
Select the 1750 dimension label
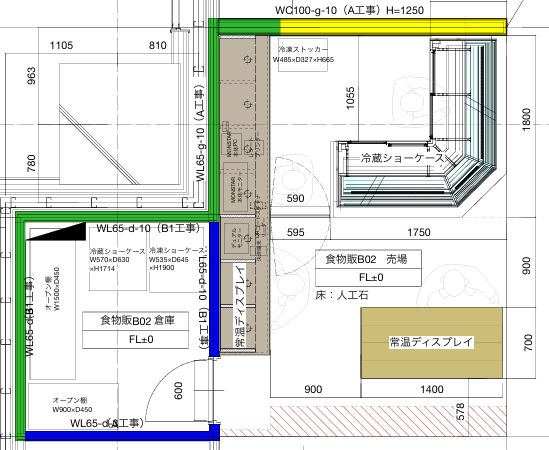[x=419, y=232]
